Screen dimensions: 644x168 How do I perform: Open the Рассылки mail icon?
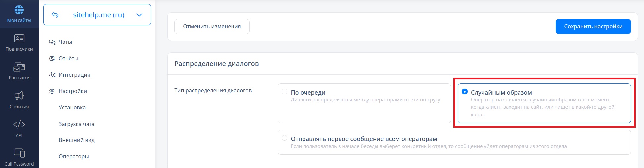(x=19, y=67)
